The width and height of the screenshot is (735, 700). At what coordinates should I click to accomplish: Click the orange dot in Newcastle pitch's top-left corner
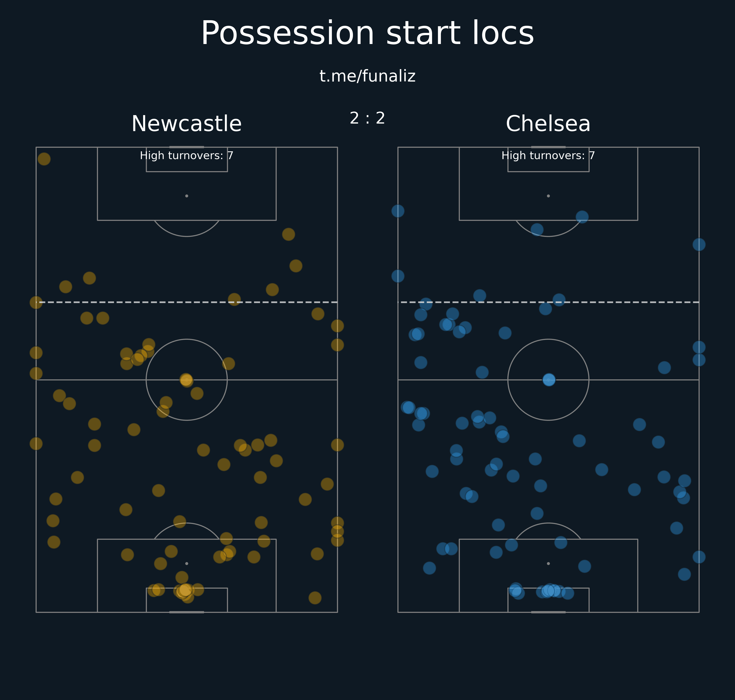(x=44, y=159)
